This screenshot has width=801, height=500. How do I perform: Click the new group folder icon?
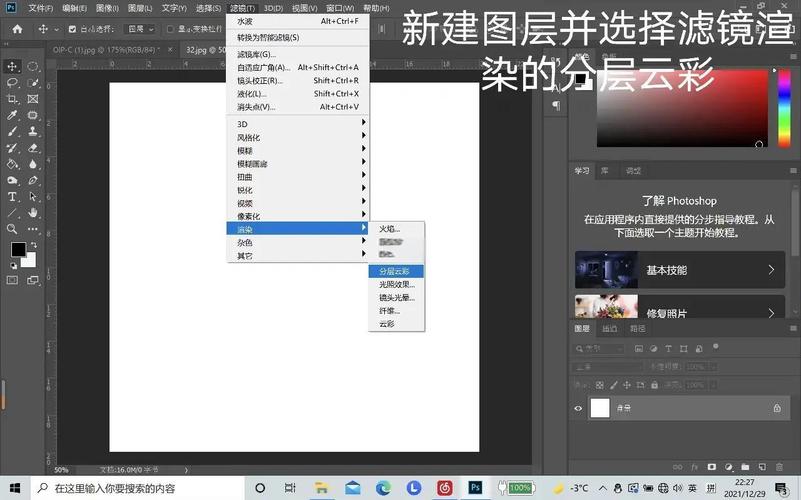(x=745, y=467)
